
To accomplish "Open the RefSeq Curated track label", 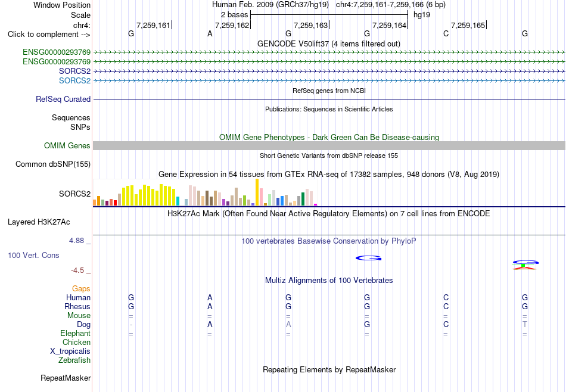I will [63, 99].
